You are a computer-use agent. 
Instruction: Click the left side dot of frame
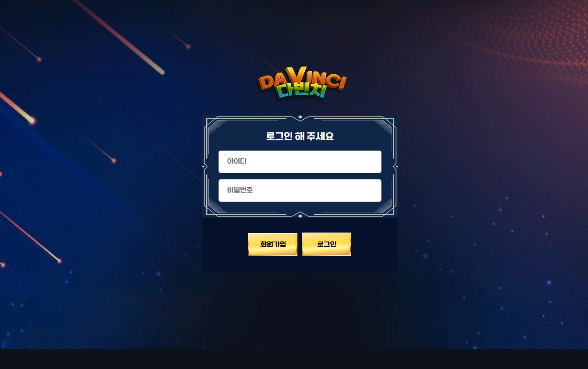(x=204, y=166)
